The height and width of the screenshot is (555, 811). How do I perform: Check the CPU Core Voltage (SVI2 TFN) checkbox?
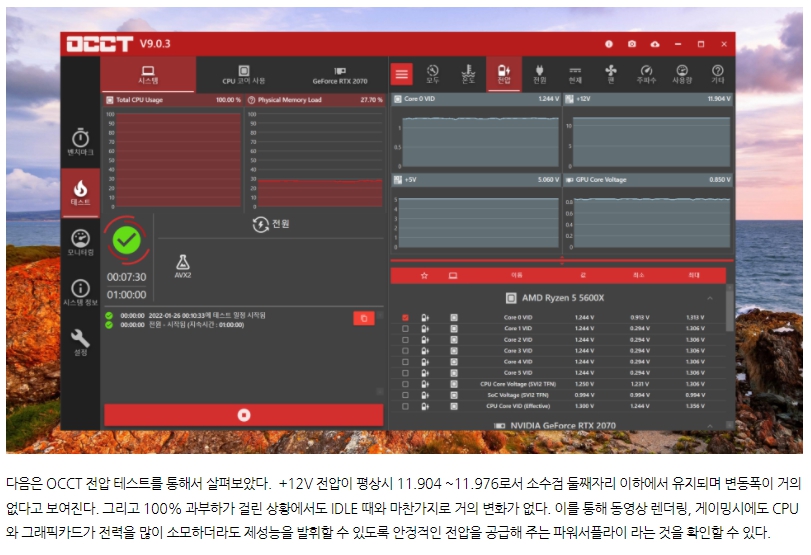405,384
